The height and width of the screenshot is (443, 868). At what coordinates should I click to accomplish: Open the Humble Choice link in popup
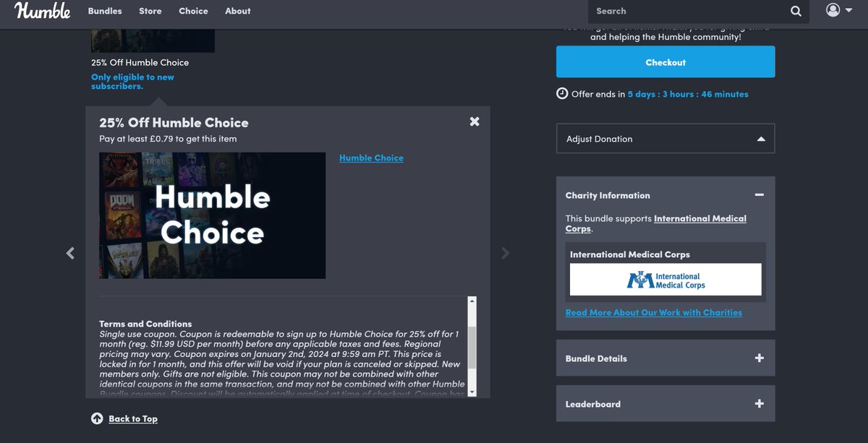(x=371, y=158)
